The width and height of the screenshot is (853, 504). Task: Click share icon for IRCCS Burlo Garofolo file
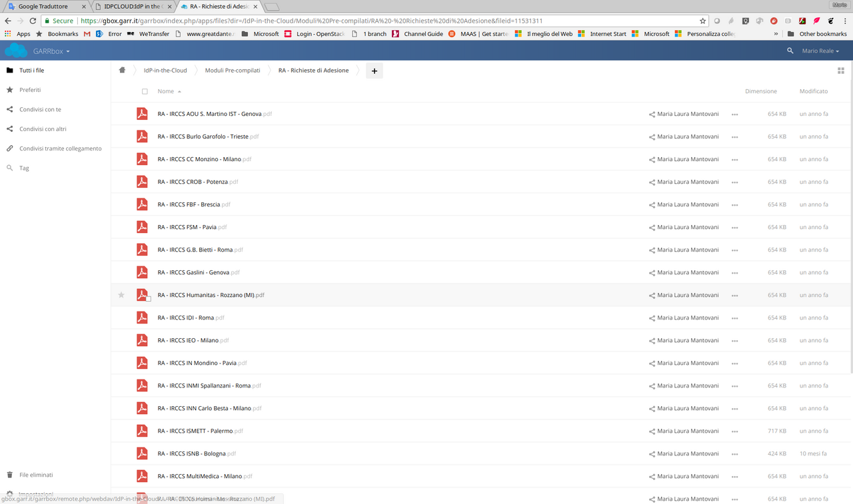652,137
